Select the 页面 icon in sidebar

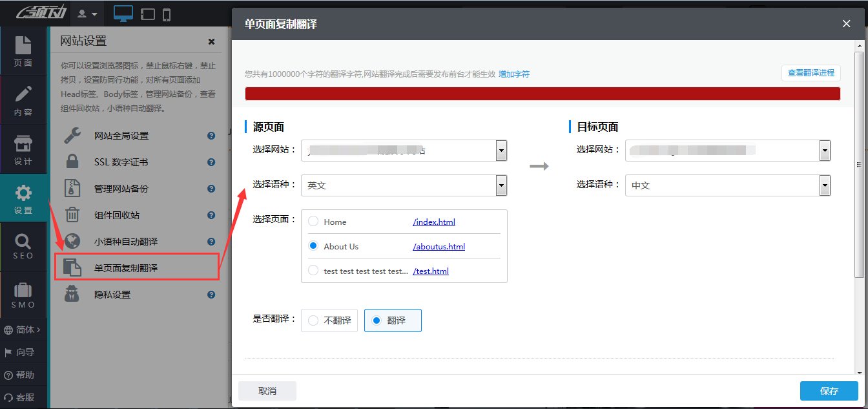(24, 52)
